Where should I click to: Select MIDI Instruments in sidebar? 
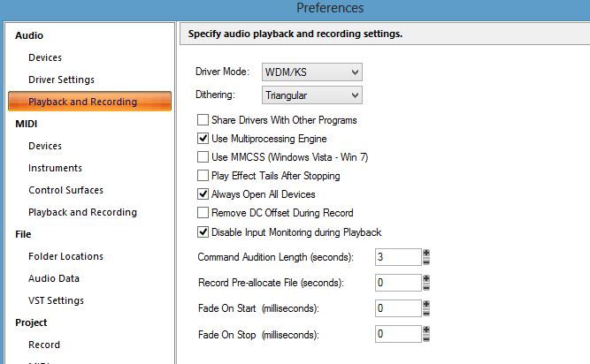55,168
